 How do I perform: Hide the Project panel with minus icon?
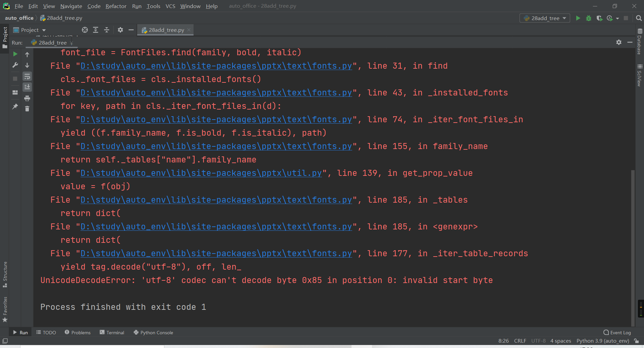(x=131, y=30)
